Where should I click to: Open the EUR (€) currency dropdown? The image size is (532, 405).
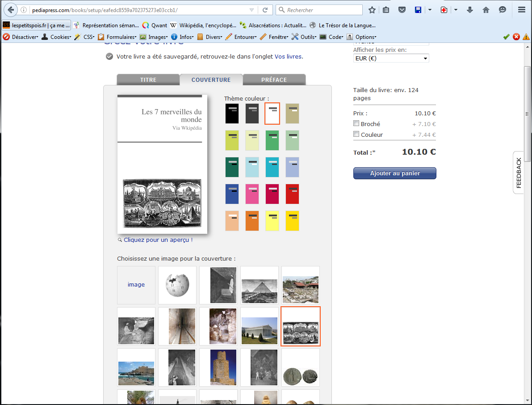click(x=391, y=58)
